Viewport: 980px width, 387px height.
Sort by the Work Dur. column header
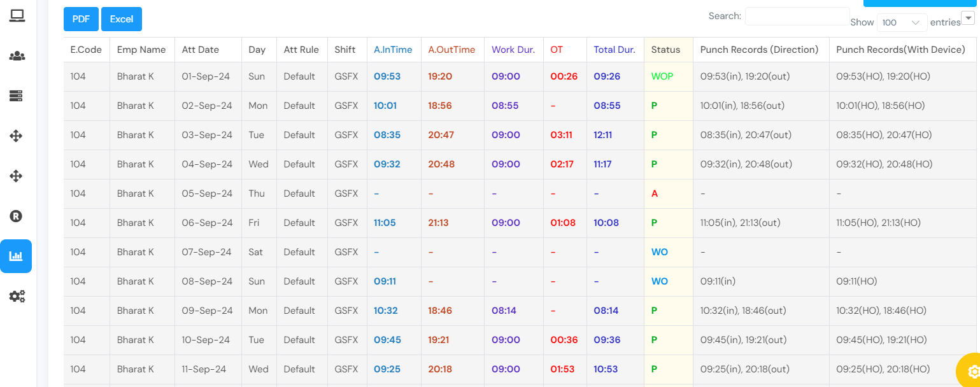(x=513, y=50)
